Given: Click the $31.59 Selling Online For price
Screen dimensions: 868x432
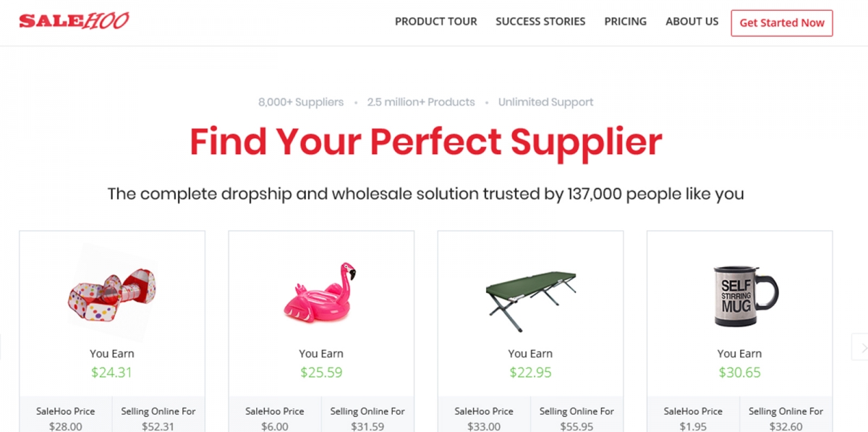Looking at the screenshot, I should (367, 426).
